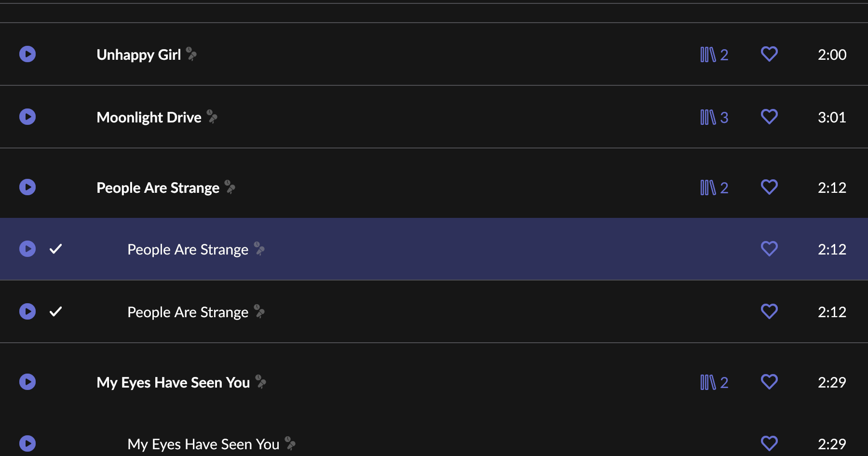Viewport: 868px width, 456px height.
Task: Play the My Eyes Have Seen You group
Action: click(x=27, y=382)
